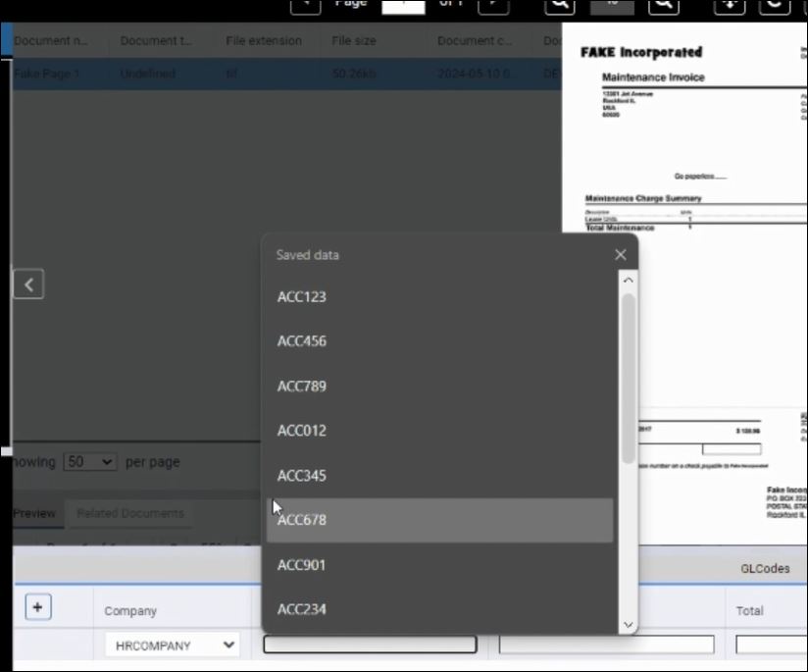This screenshot has height=672, width=808.
Task: Collapse panel with left chevron arrow
Action: pyautogui.click(x=28, y=284)
